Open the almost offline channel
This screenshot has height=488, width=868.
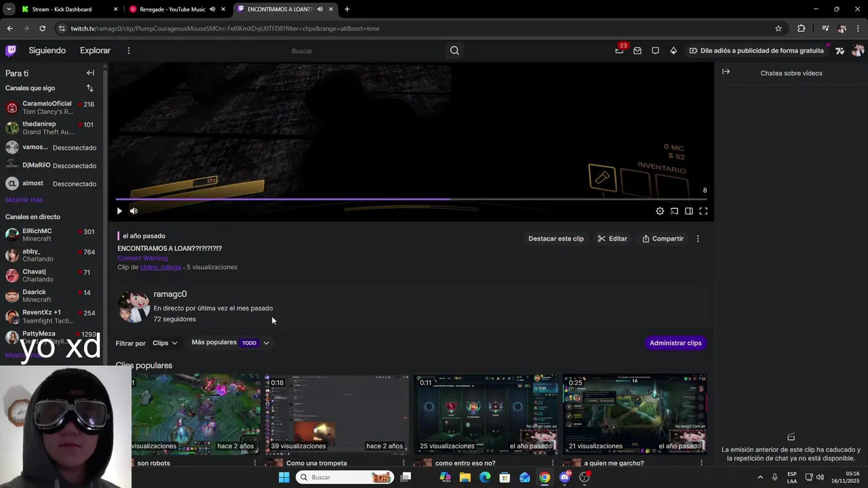(52, 184)
